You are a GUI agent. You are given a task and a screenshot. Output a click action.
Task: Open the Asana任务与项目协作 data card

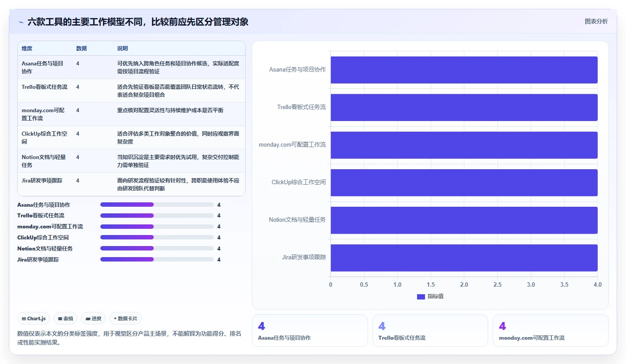click(310, 330)
